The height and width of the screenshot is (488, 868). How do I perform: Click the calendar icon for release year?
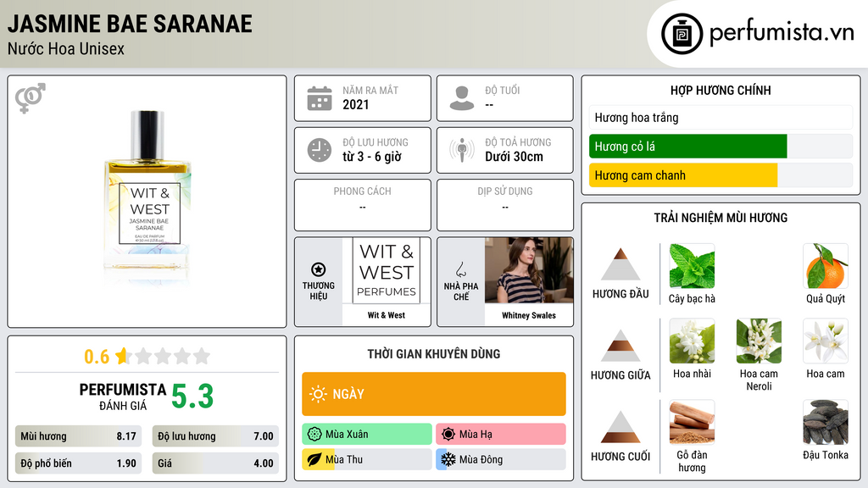pos(320,98)
